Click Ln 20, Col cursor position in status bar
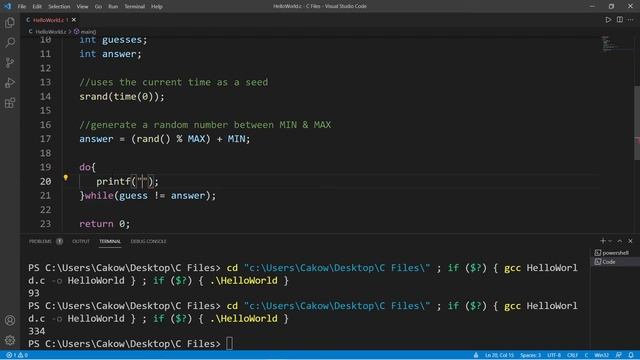640x360 pixels. tap(499, 355)
